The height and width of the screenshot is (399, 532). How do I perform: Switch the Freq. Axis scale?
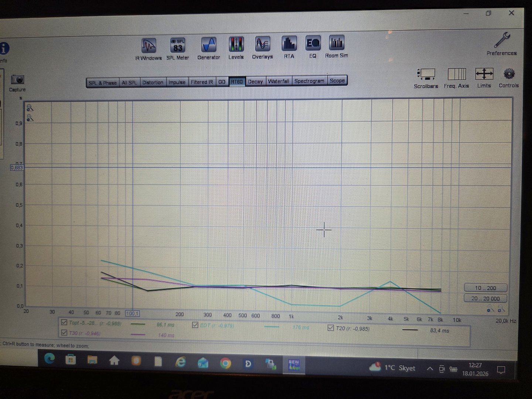(457, 78)
